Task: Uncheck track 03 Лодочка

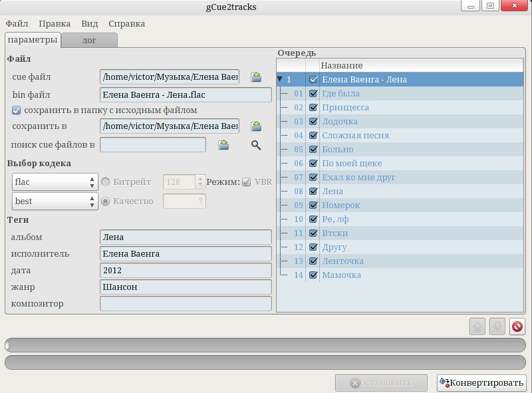Action: pos(313,121)
